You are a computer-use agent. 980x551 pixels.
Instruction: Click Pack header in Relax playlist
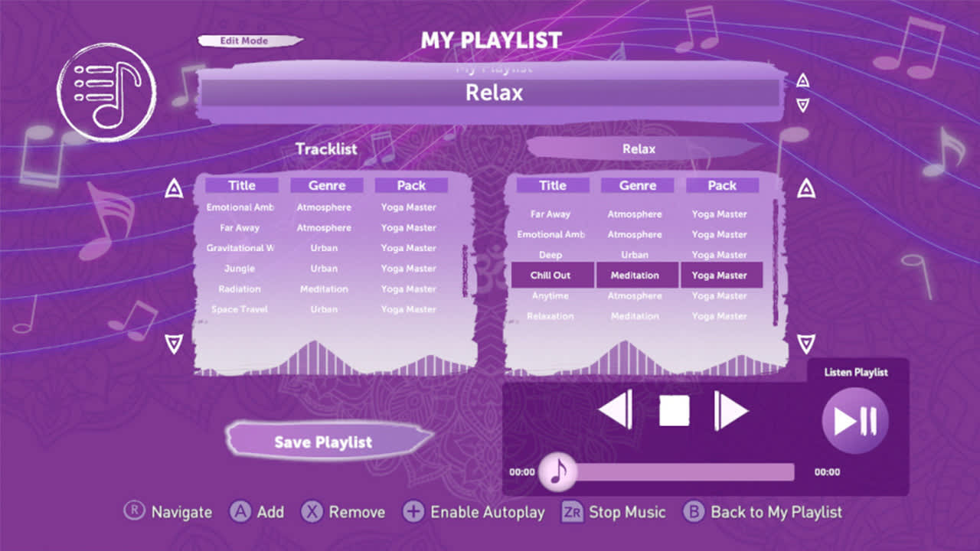point(722,185)
